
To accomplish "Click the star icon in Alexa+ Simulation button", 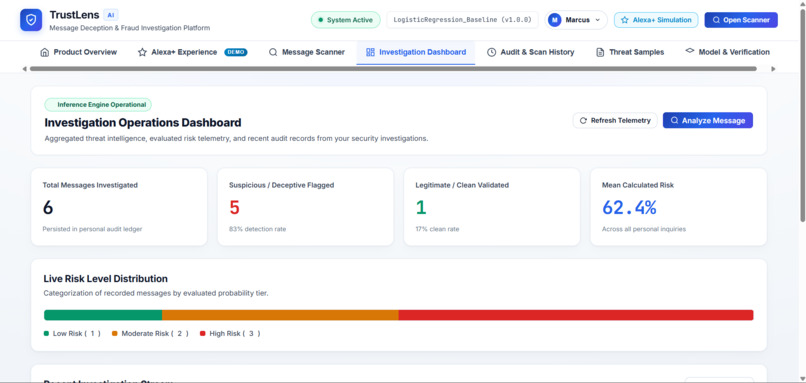I will click(x=625, y=20).
